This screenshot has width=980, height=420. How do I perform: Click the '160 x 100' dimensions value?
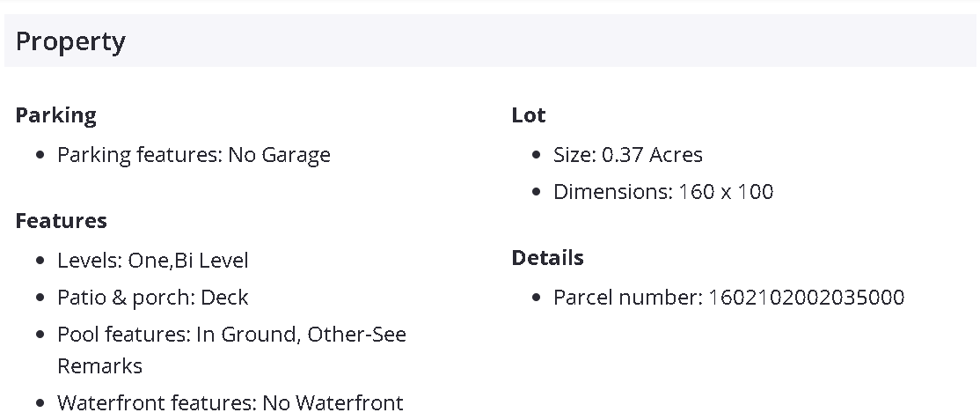click(726, 192)
